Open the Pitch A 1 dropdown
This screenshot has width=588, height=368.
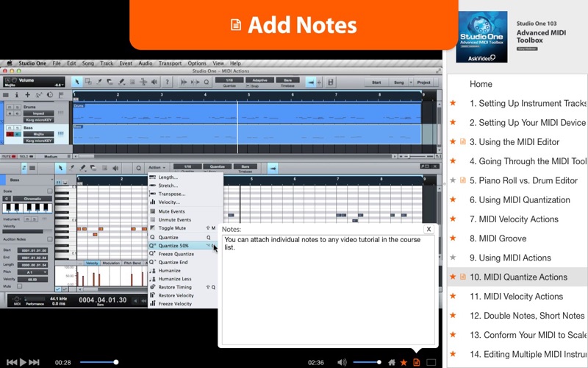[x=32, y=272]
